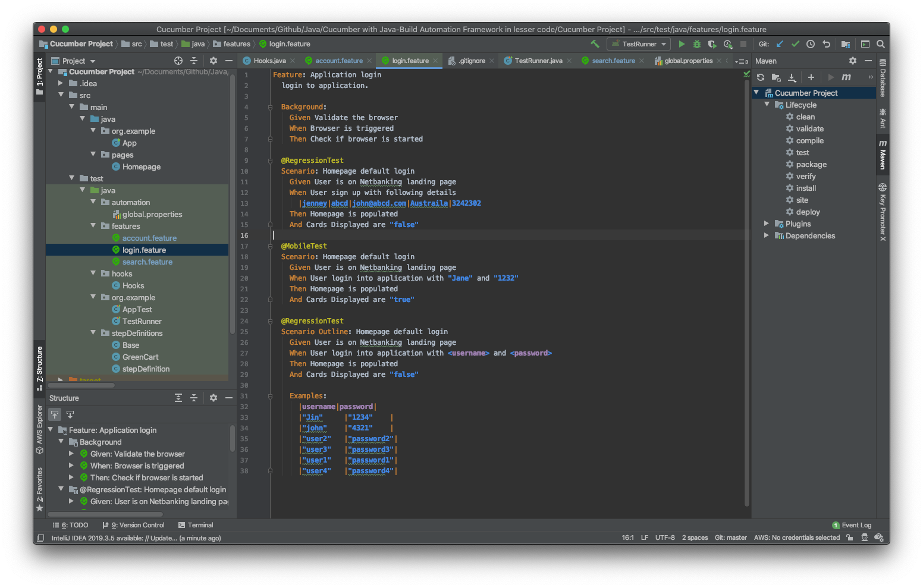Run TestRunner with the green play button
923x588 pixels.
pyautogui.click(x=682, y=44)
